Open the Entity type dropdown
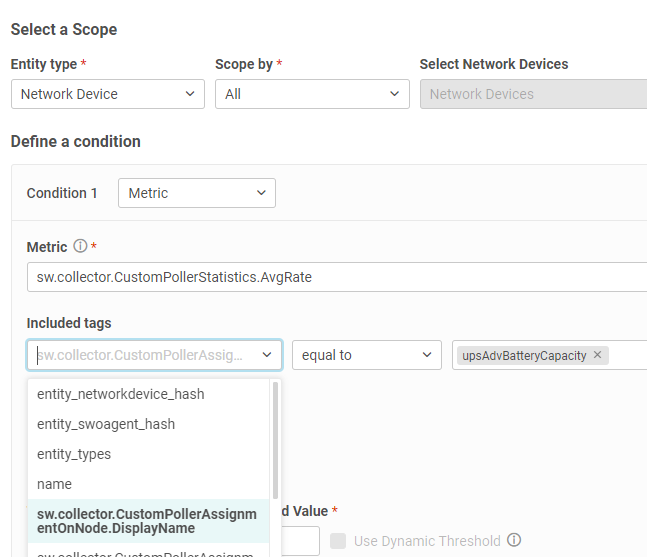 pos(108,94)
